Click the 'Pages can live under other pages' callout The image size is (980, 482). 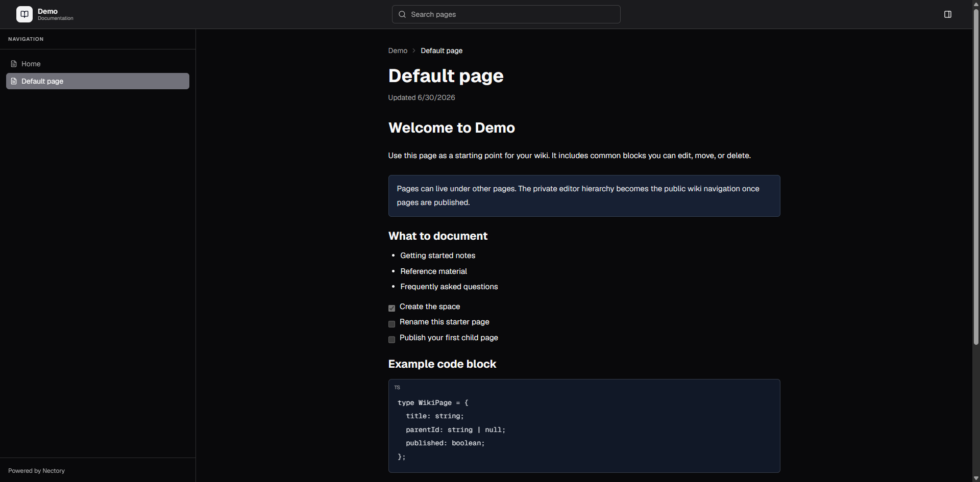tap(584, 196)
